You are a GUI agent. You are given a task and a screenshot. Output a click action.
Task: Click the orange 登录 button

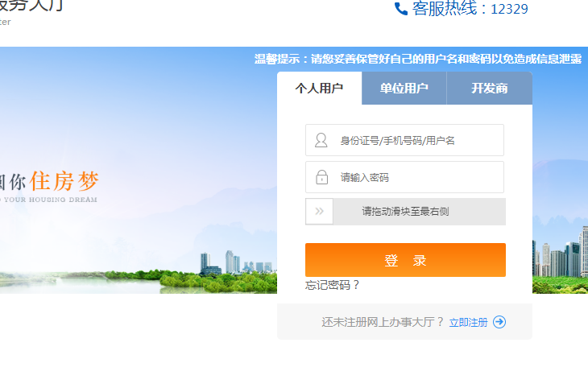click(x=405, y=260)
